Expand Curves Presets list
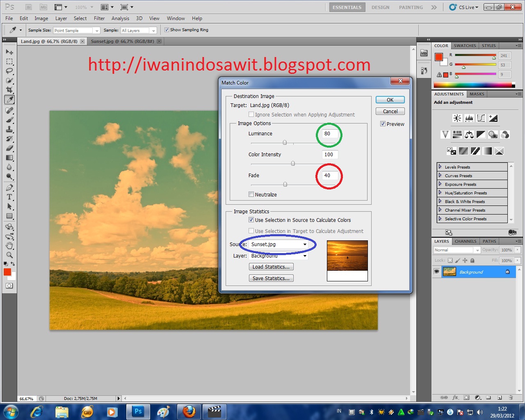 (440, 176)
